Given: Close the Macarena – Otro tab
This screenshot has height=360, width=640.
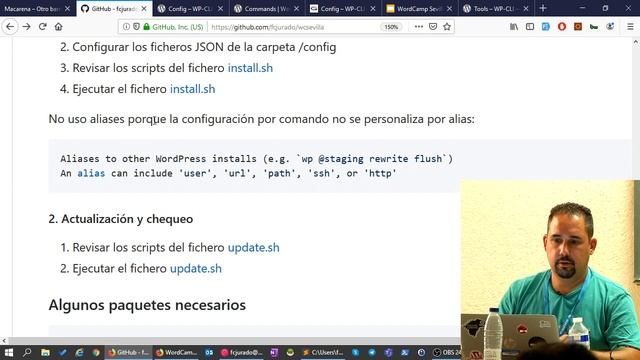Looking at the screenshot, I should pos(67,9).
